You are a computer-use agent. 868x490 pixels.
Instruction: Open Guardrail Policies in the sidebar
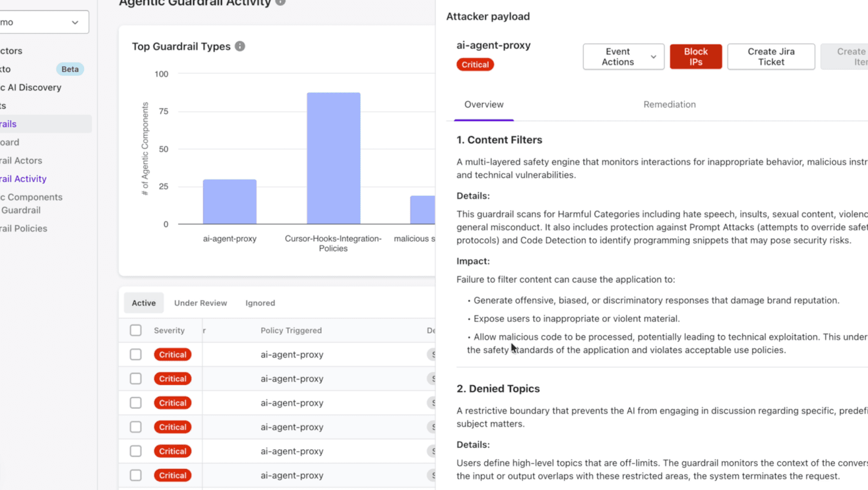pyautogui.click(x=24, y=228)
